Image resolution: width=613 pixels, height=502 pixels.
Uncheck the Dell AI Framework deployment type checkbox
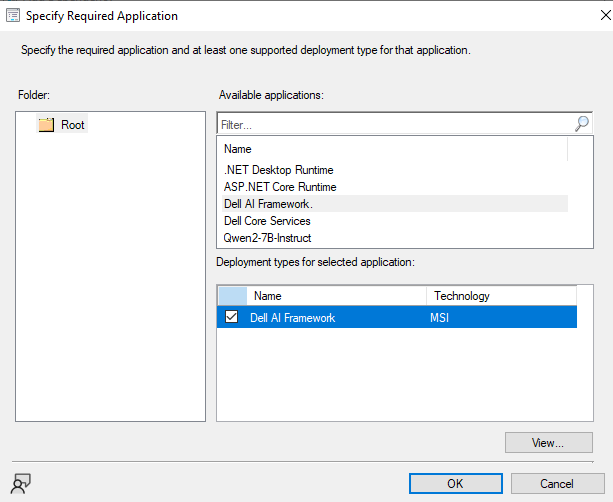(232, 317)
